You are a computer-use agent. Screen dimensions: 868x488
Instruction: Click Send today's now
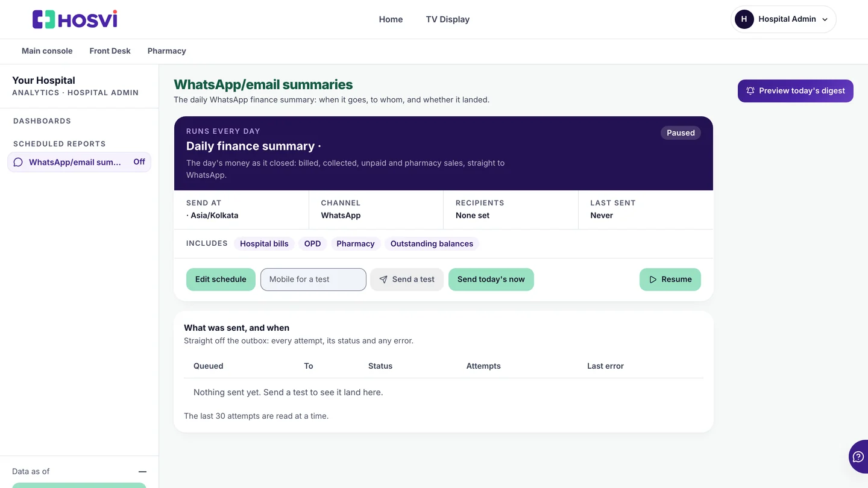tap(491, 280)
